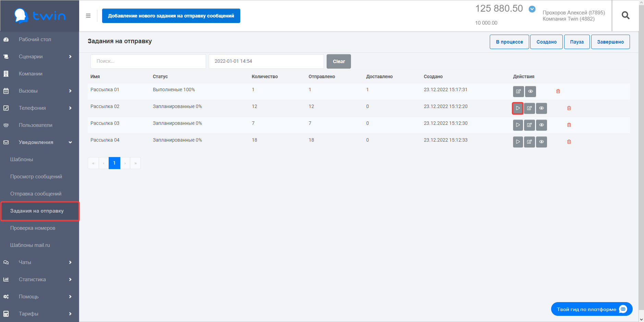Open Рабочий стол in the sidebar
The image size is (644, 322).
pos(39,39)
